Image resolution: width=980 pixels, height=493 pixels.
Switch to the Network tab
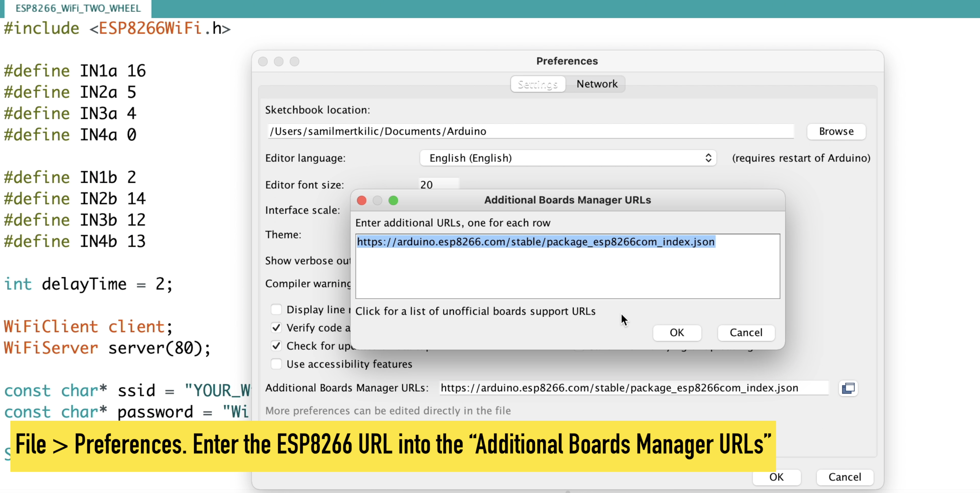tap(597, 84)
